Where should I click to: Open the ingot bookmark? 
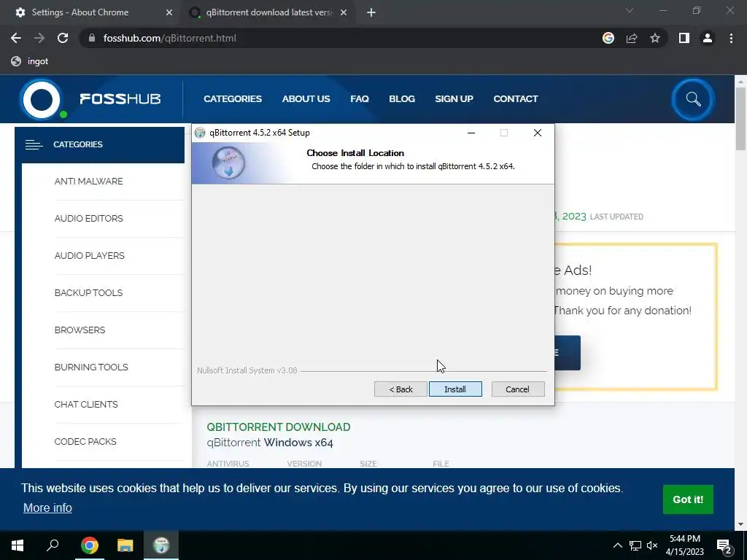coord(29,61)
